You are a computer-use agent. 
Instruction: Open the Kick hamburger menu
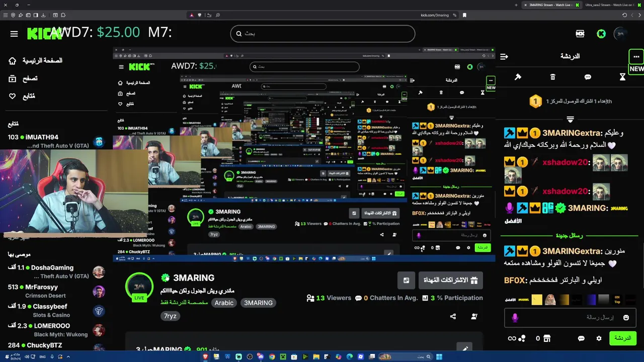pos(14,34)
